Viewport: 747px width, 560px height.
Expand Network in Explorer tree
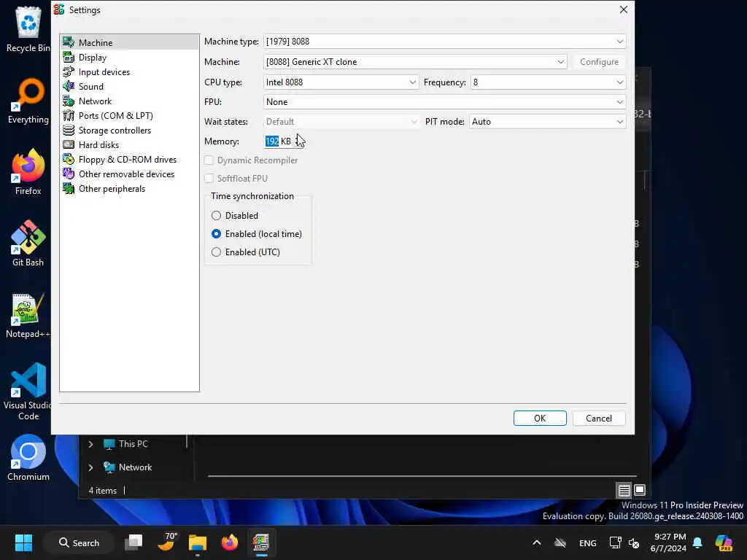[90, 467]
